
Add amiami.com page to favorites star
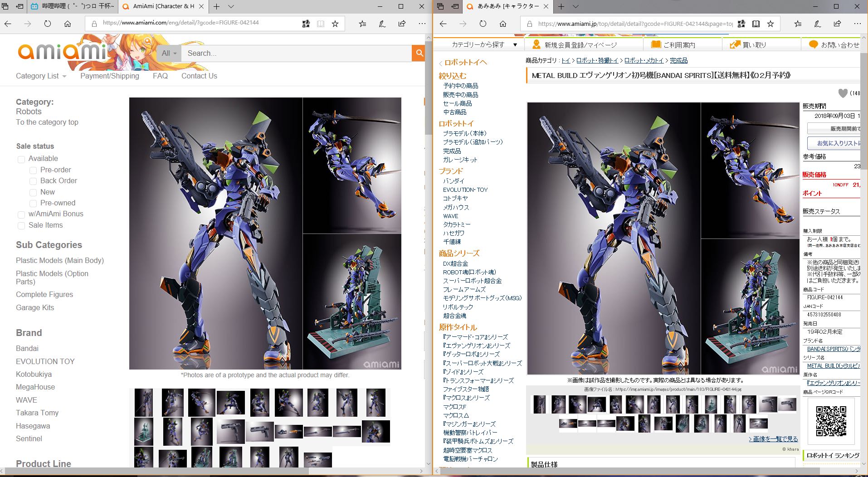pyautogui.click(x=335, y=24)
